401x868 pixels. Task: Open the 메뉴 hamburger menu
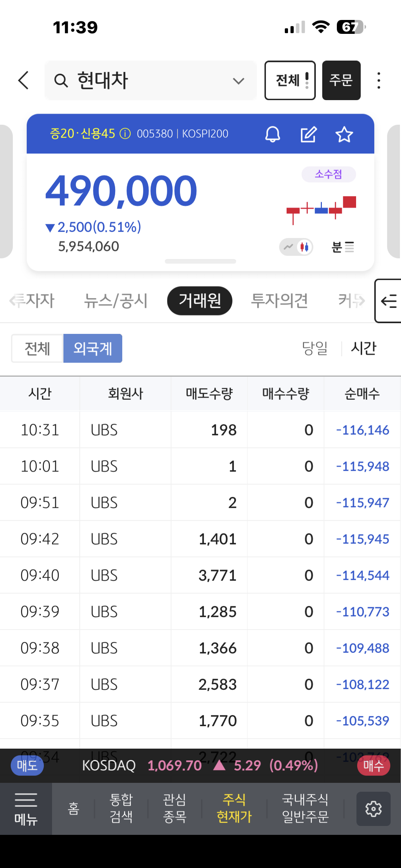click(x=26, y=808)
